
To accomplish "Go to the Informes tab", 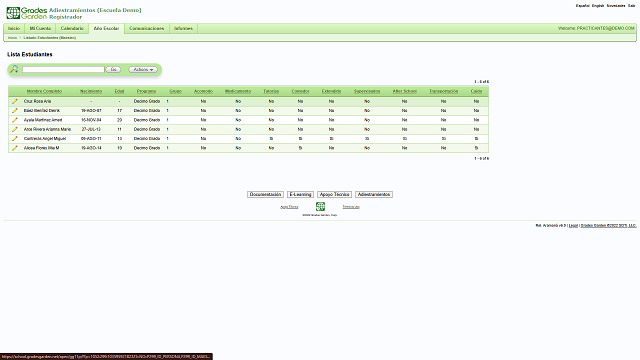I will click(183, 29).
